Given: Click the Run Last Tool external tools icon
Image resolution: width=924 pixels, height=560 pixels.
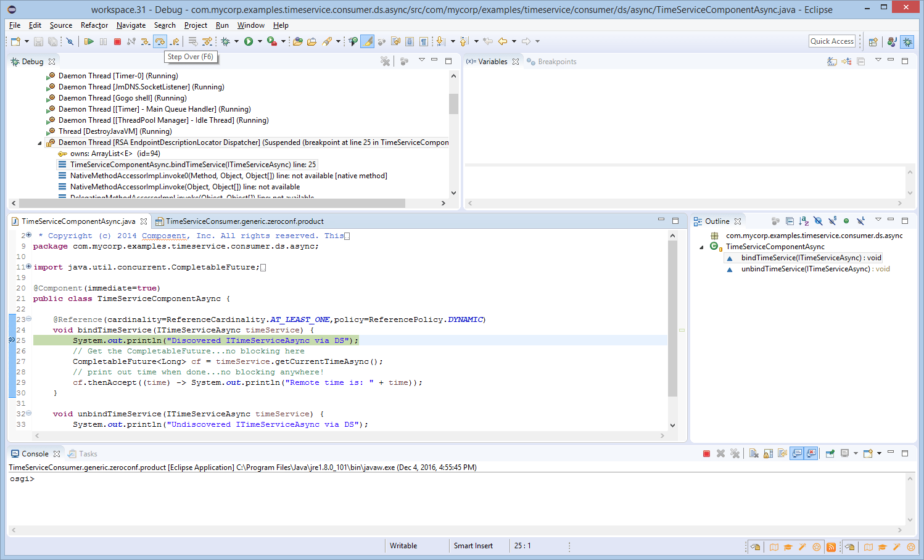Looking at the screenshot, I should click(x=272, y=41).
